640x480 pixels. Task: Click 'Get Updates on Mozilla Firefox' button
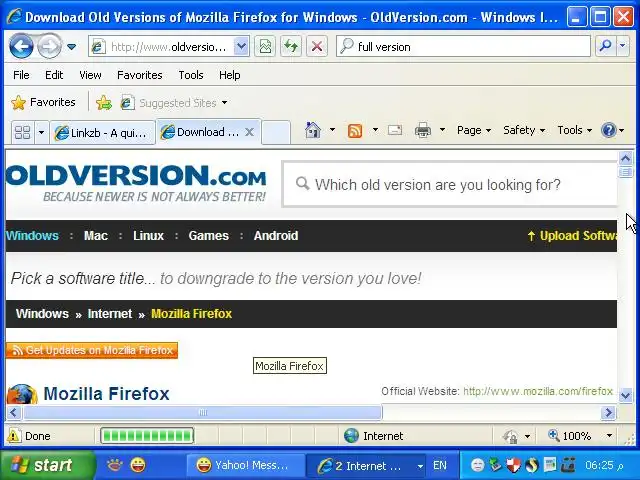coord(92,350)
